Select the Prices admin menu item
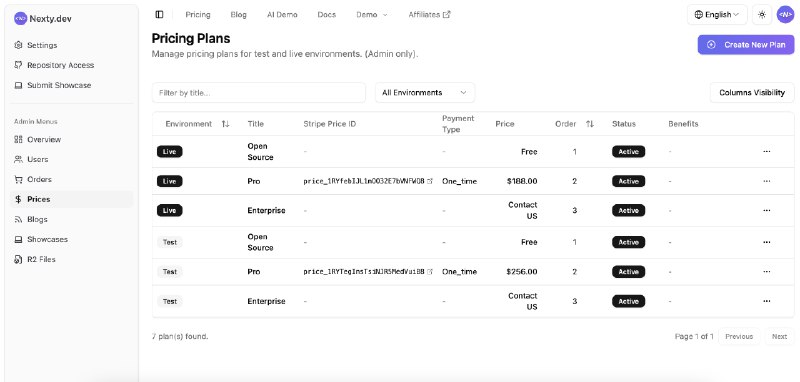Image resolution: width=800 pixels, height=382 pixels. pyautogui.click(x=71, y=199)
